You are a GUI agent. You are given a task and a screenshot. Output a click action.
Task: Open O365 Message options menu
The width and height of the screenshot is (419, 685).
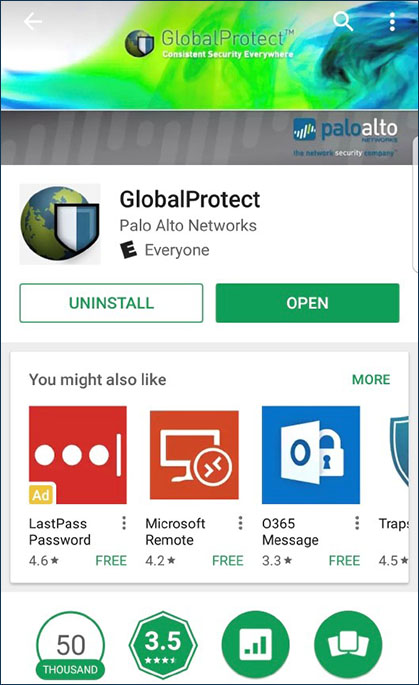coord(357,523)
